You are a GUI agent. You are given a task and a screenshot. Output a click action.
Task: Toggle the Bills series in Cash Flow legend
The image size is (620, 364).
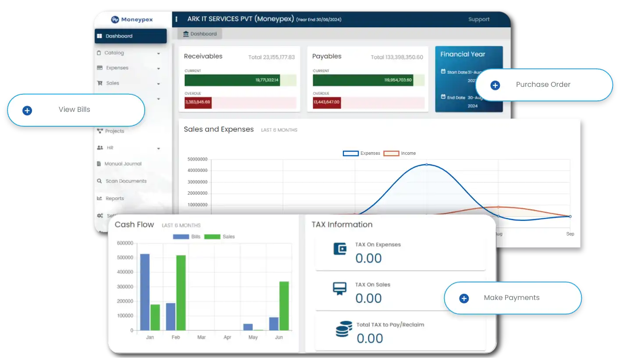tap(181, 237)
